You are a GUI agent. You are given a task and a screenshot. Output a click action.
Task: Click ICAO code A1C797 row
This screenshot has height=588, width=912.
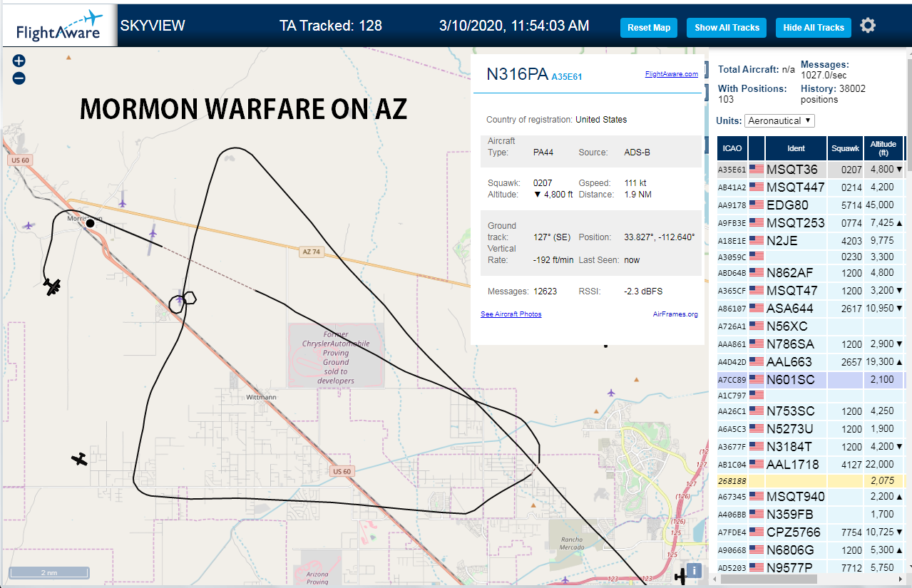[811, 395]
